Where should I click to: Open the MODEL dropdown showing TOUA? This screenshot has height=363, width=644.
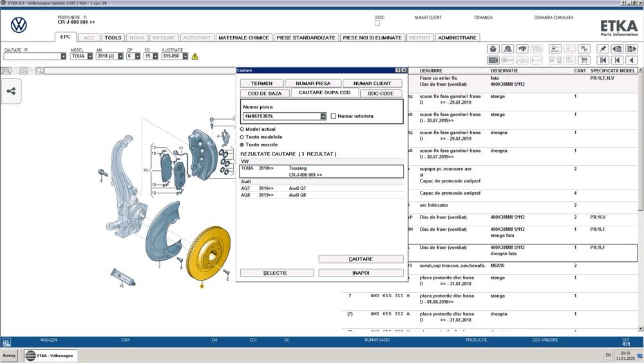[x=90, y=56]
